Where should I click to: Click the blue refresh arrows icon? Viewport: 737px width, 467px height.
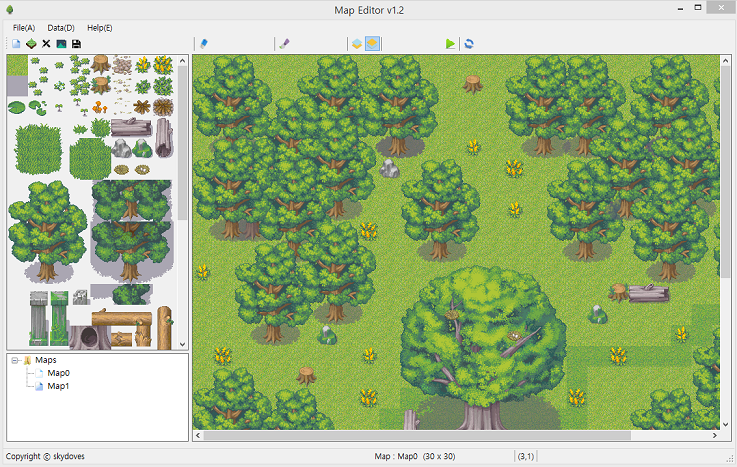click(x=469, y=44)
